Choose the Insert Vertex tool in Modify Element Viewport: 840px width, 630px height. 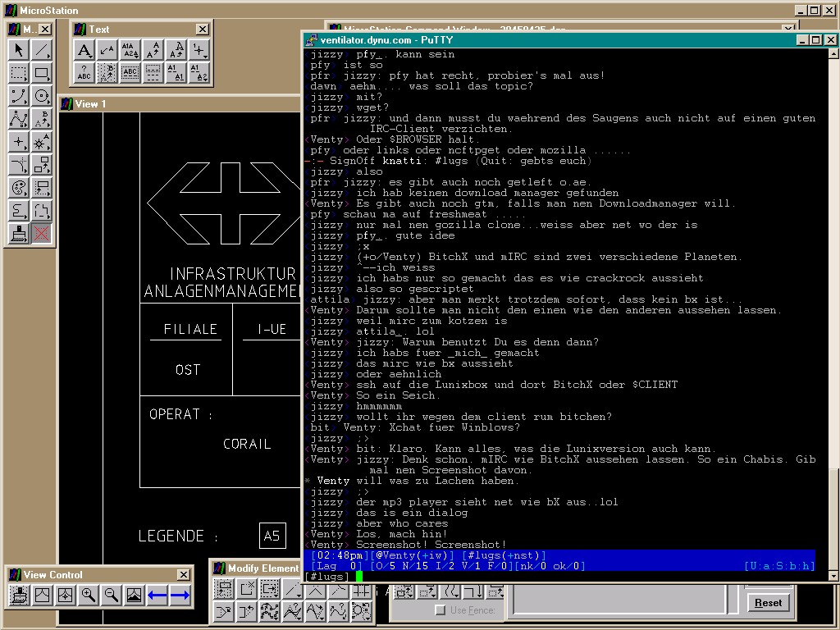click(269, 612)
